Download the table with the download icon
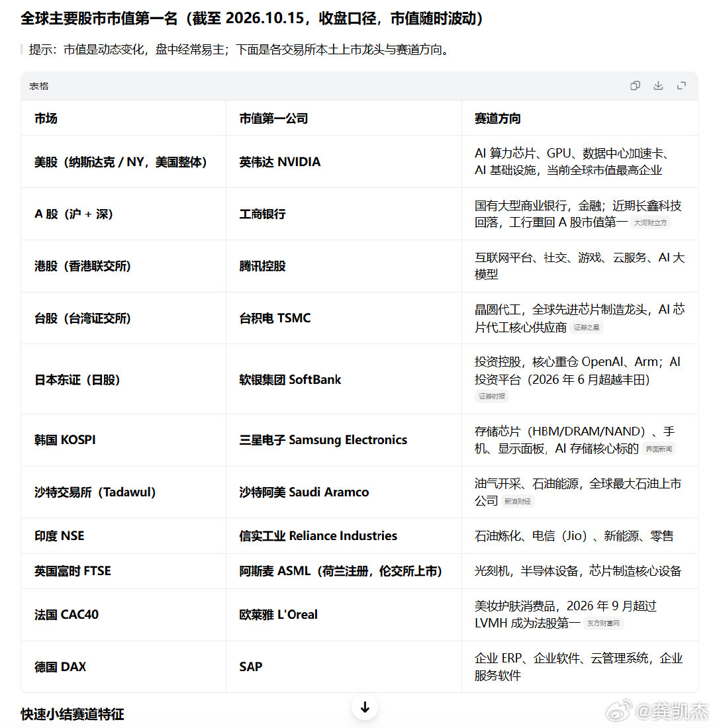Viewport: 715px width, 728px height. click(658, 85)
